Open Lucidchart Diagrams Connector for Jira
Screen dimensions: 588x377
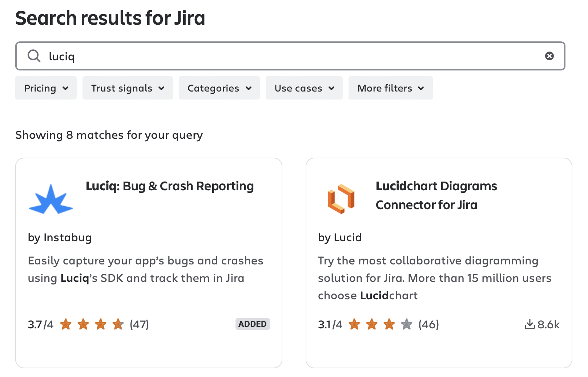click(436, 195)
